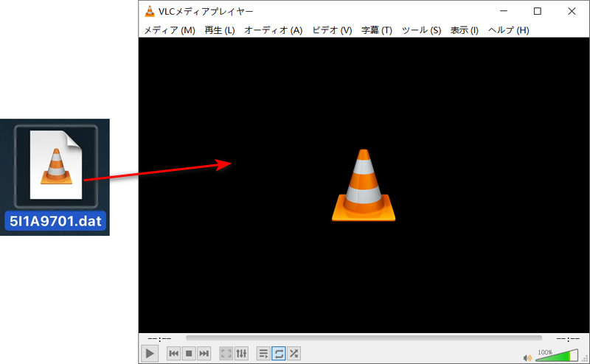This screenshot has width=590, height=364.
Task: Open the ツール (S) menu
Action: click(421, 30)
